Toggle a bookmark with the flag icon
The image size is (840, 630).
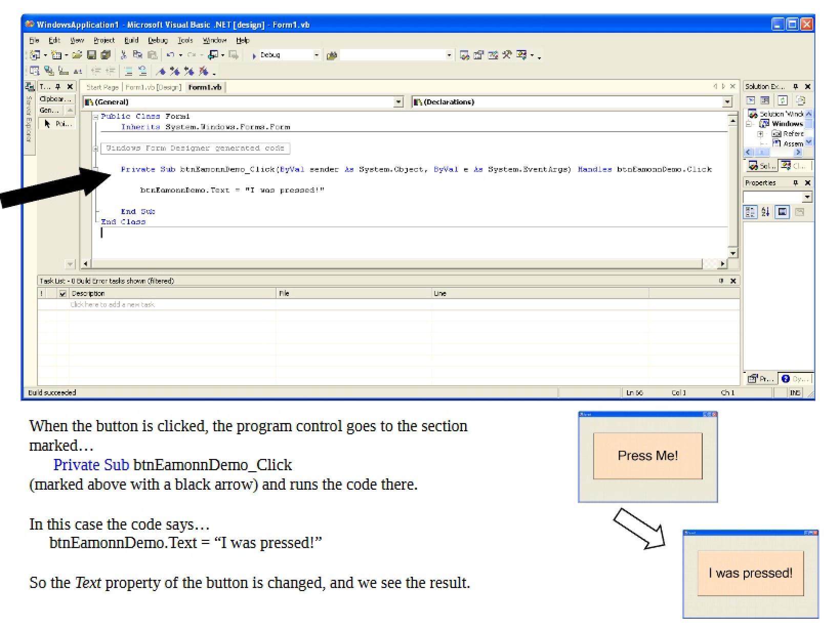[161, 71]
